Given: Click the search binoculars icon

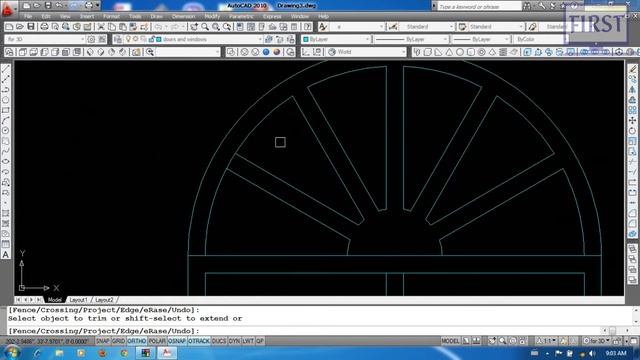Looking at the screenshot, I should point(527,6).
